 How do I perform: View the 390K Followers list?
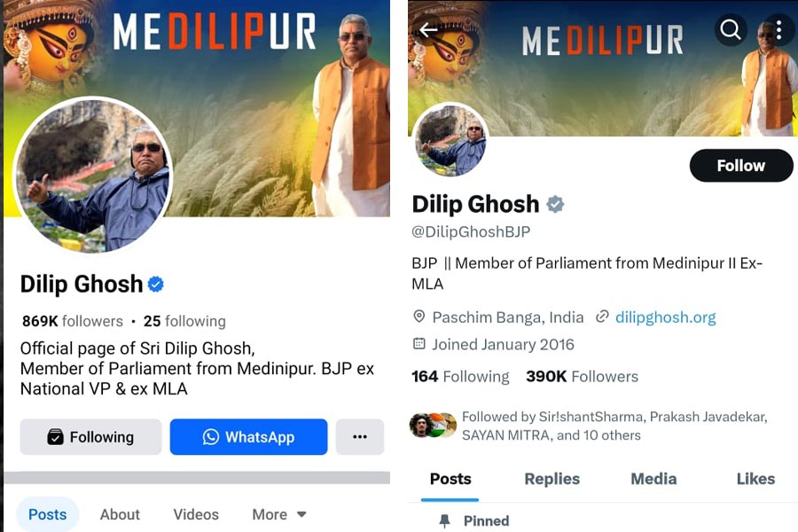(x=582, y=376)
